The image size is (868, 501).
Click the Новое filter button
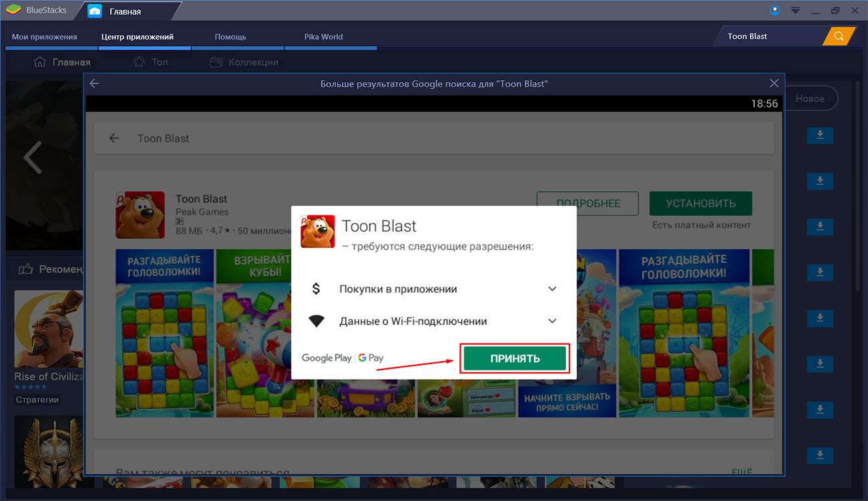[x=810, y=99]
